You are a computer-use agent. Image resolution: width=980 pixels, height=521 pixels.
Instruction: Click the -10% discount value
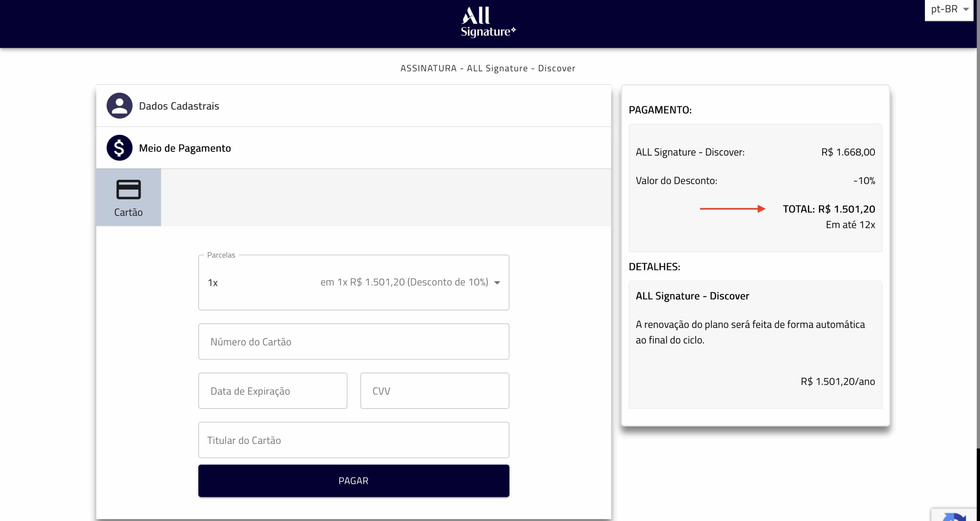tap(864, 181)
